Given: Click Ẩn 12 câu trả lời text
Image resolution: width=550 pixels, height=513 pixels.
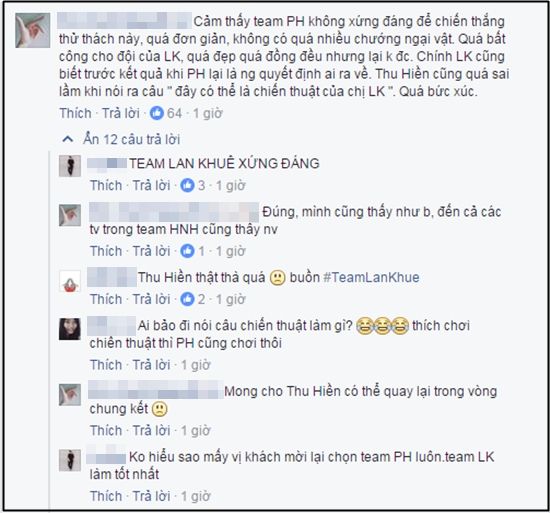Looking at the screenshot, I should click(x=132, y=140).
